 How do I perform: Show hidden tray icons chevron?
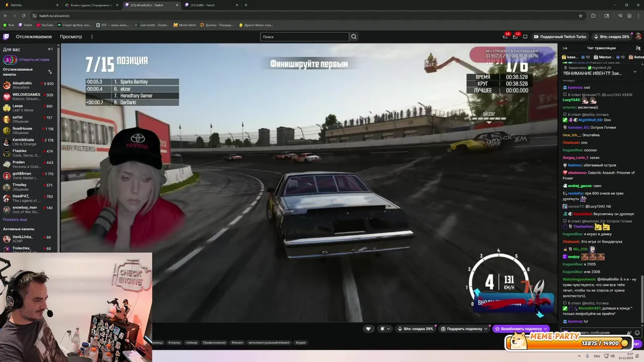[x=578, y=356]
